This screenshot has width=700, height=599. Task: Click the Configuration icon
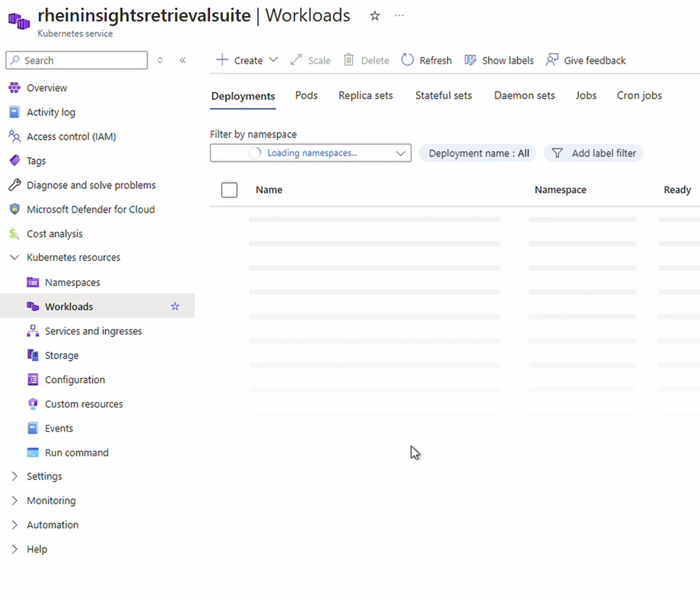(33, 379)
